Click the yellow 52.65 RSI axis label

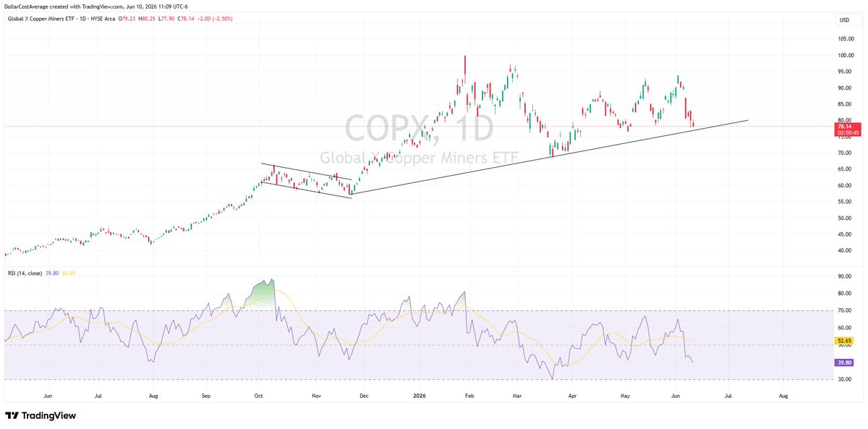pos(845,340)
